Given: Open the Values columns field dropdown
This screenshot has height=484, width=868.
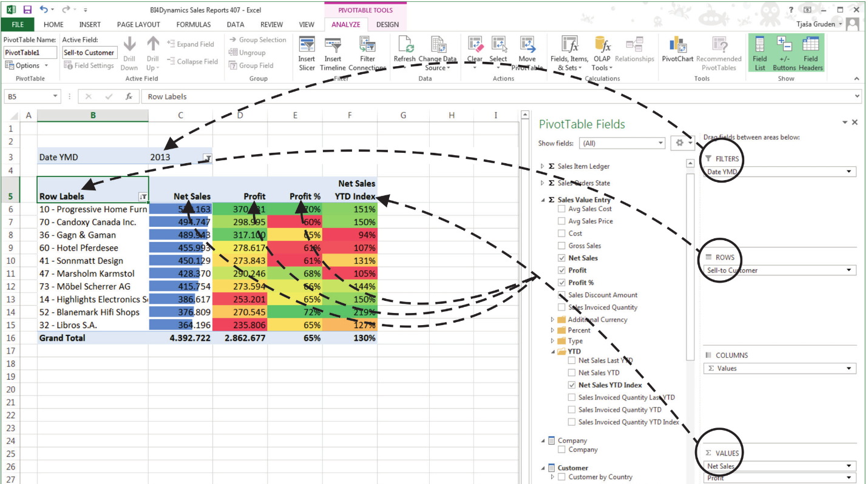Looking at the screenshot, I should coord(849,368).
